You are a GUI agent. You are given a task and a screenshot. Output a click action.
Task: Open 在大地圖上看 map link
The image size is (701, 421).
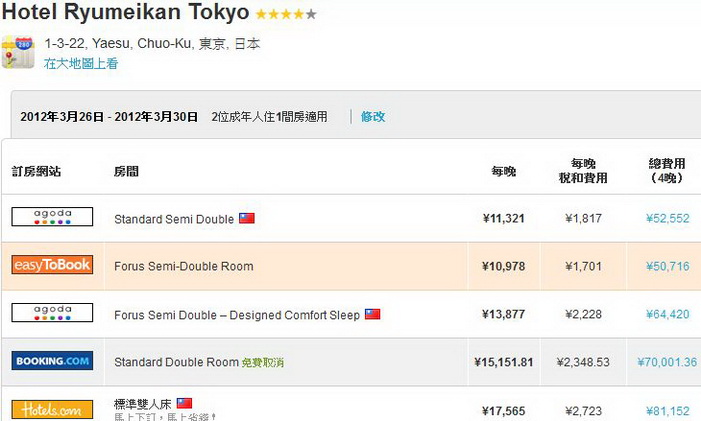pos(81,63)
